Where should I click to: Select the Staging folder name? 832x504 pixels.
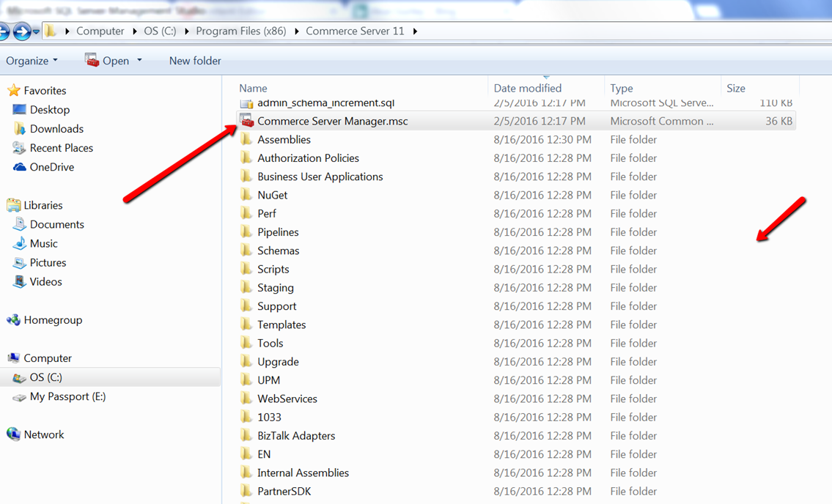pos(276,288)
